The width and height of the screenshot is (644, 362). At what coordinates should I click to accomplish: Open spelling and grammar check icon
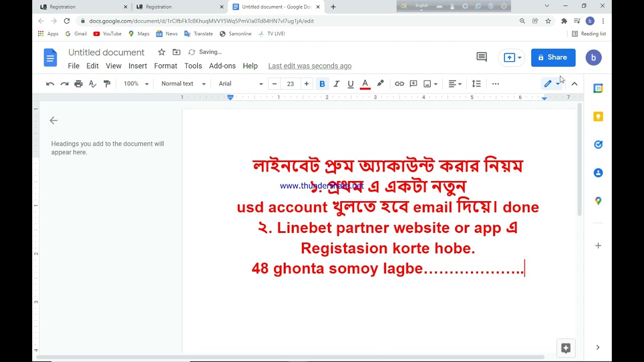[x=93, y=84]
